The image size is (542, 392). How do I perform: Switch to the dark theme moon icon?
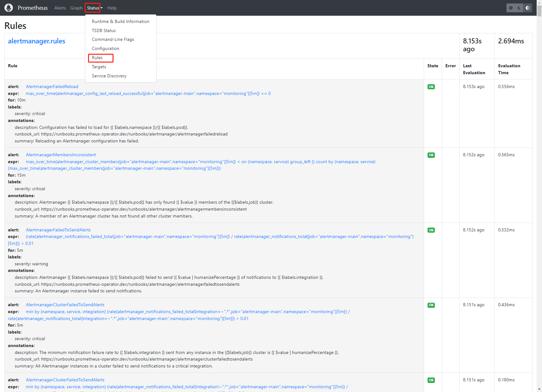click(519, 8)
